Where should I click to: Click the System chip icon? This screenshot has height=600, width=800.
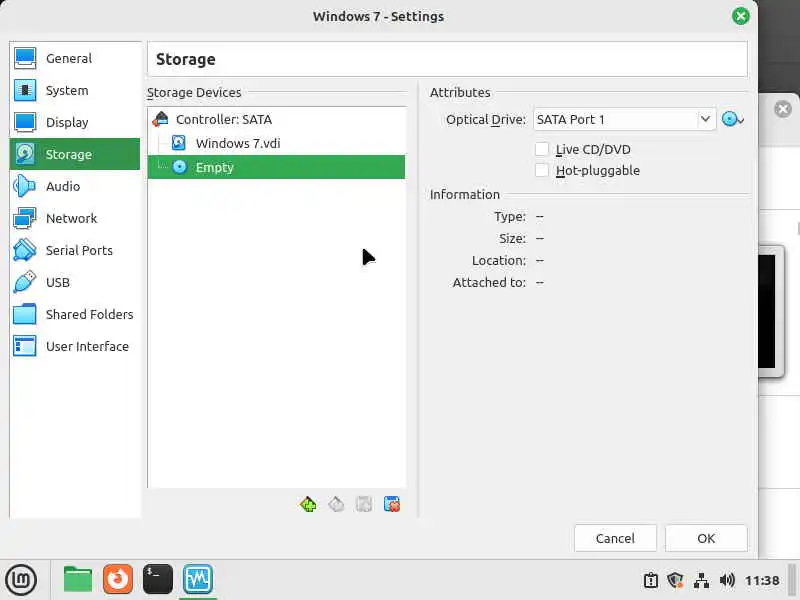(24, 90)
